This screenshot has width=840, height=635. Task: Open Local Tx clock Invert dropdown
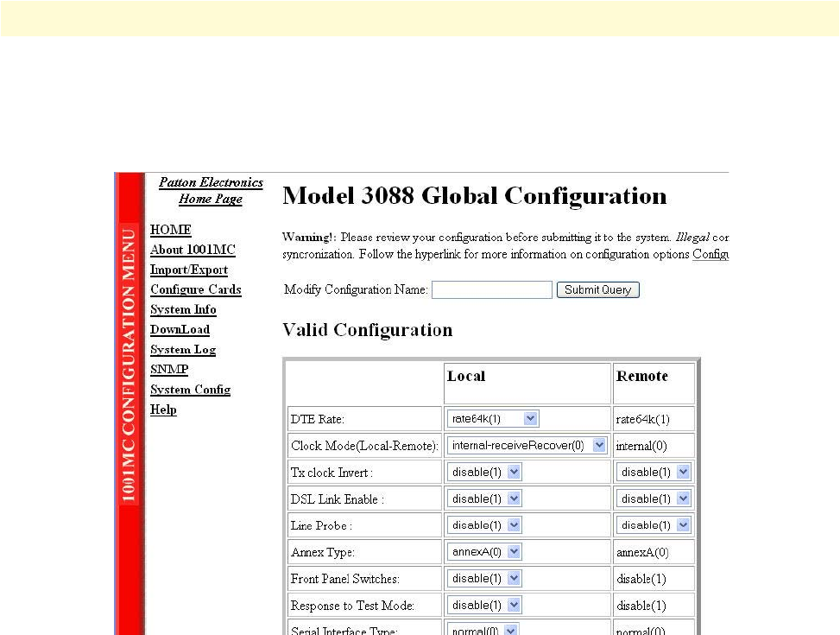(484, 472)
